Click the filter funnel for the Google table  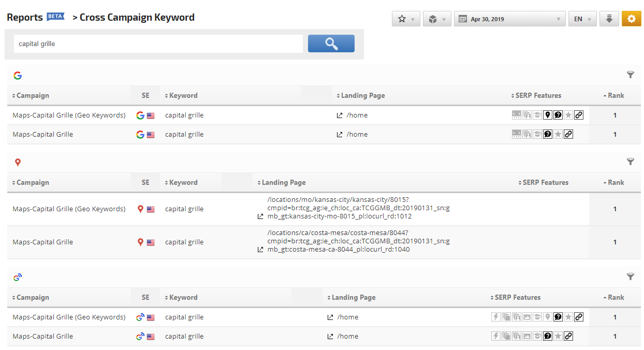pos(630,75)
